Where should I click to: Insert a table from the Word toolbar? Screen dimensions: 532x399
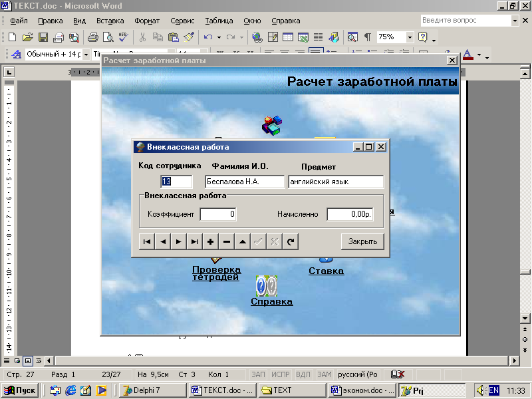tap(288, 37)
